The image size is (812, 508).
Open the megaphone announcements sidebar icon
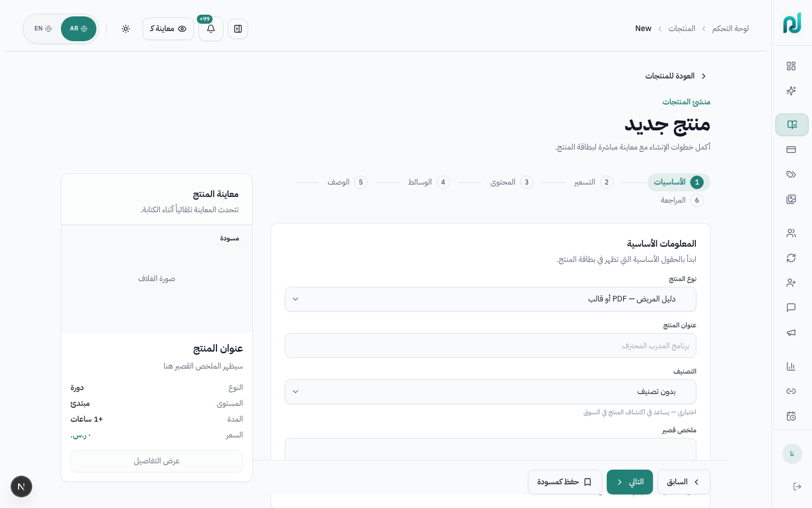click(791, 332)
